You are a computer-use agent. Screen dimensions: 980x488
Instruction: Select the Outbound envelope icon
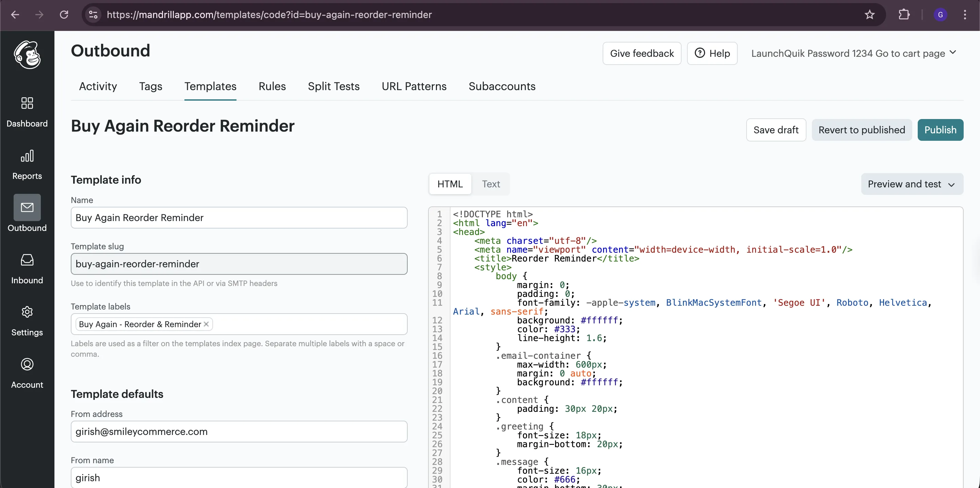27,207
